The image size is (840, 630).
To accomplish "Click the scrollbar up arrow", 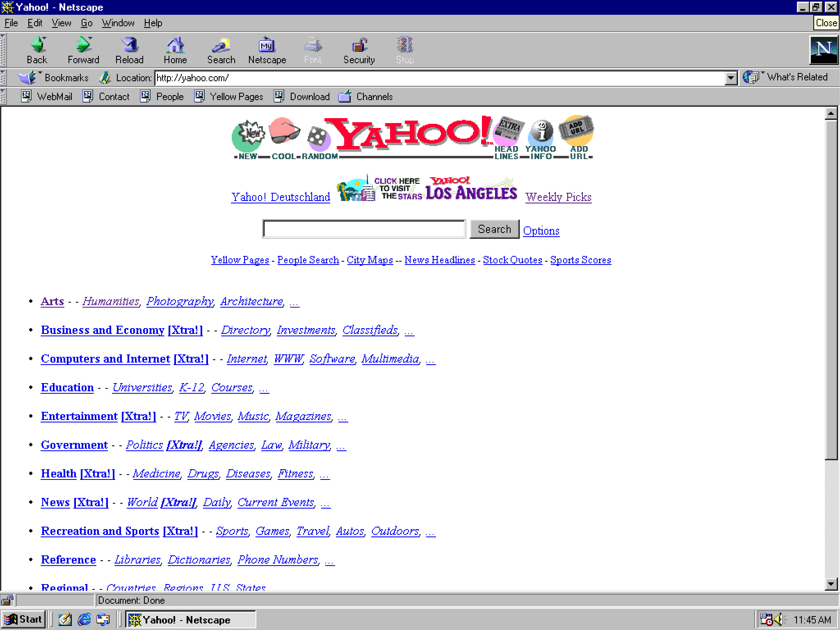I will tap(831, 113).
